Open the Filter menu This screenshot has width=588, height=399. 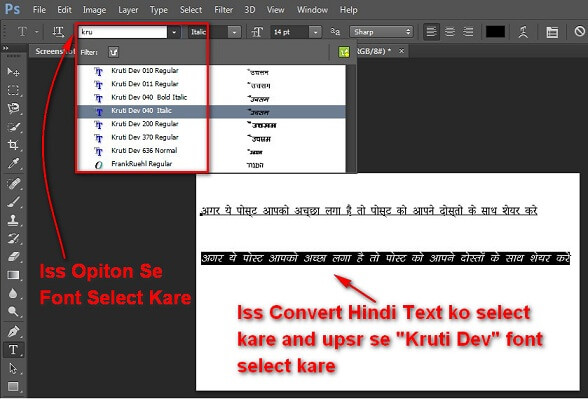[x=224, y=10]
